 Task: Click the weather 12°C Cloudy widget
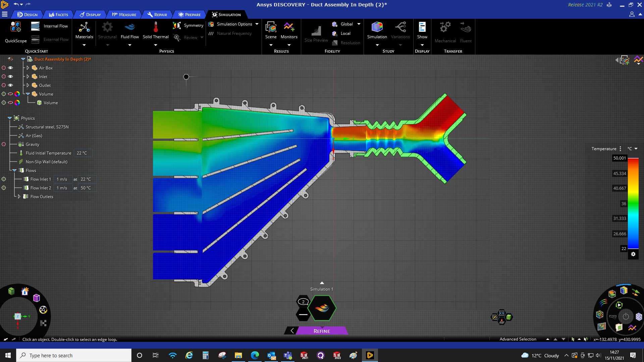coord(540,355)
